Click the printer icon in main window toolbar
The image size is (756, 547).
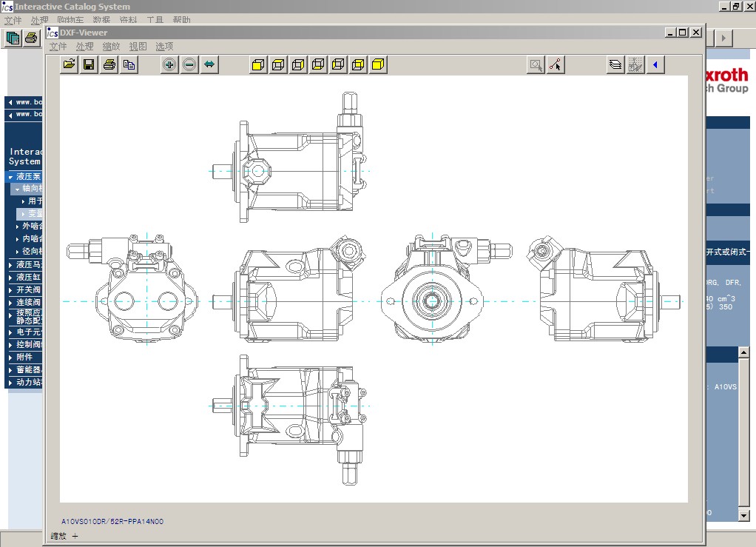(31, 38)
